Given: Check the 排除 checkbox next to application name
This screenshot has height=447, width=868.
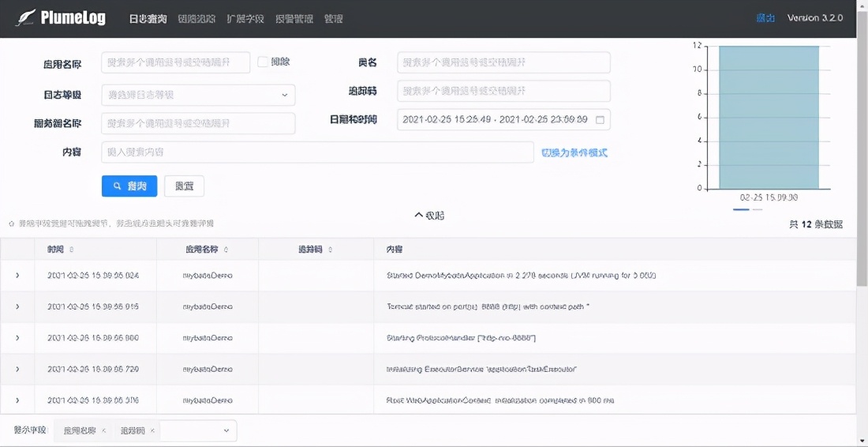Looking at the screenshot, I should click(x=263, y=62).
